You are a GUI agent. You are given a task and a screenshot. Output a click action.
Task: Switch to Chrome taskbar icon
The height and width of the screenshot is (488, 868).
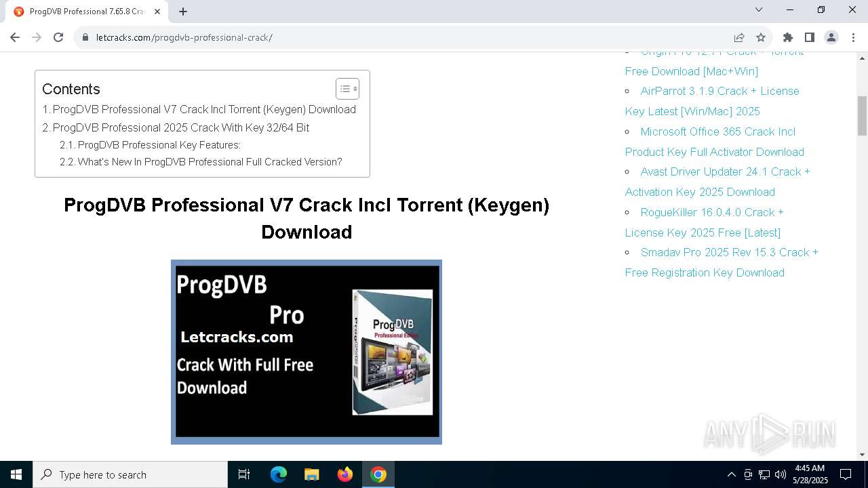point(378,474)
